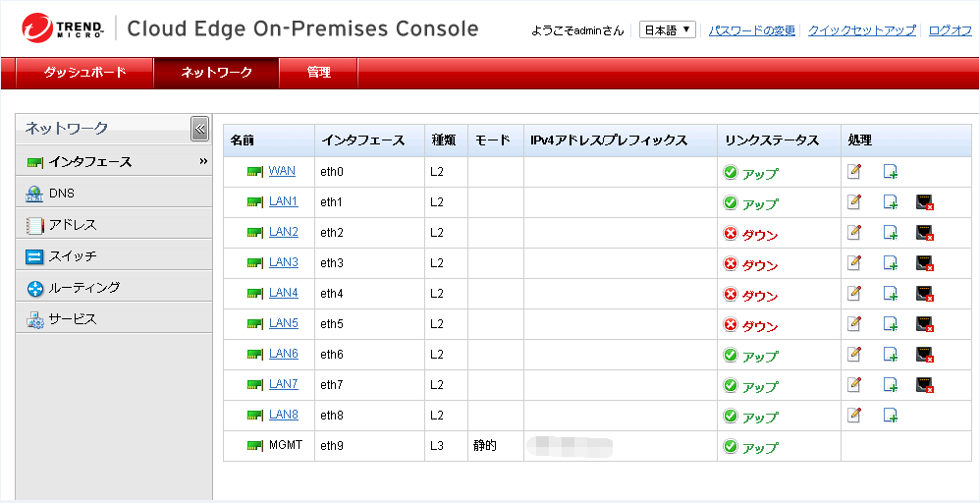
Task: Click the パスワードの変更 link
Action: [x=752, y=30]
